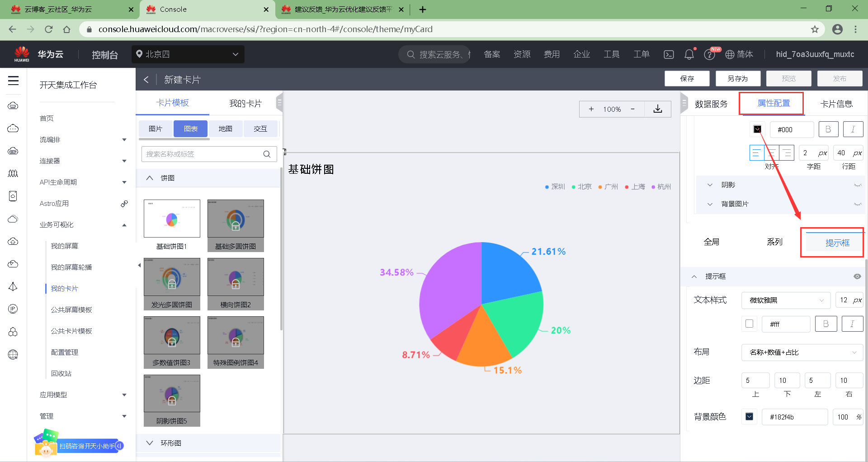The width and height of the screenshot is (868, 462).
Task: Open the 扫码咨询开天小助手 assistant widget
Action: point(78,443)
